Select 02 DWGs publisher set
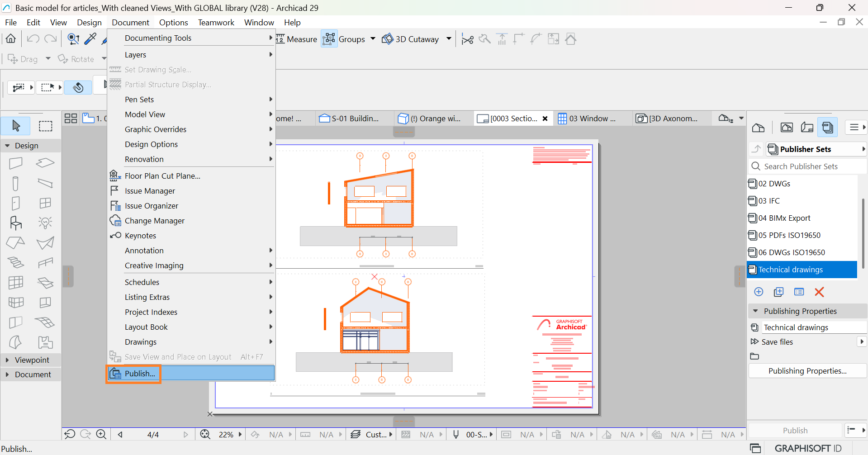This screenshot has height=455, width=868. pyautogui.click(x=802, y=184)
